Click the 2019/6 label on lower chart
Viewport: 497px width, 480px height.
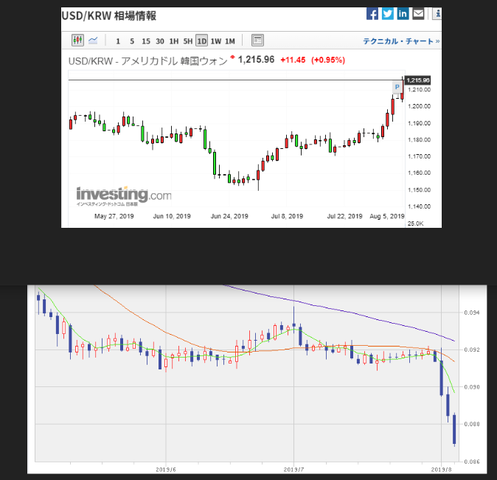coord(166,470)
